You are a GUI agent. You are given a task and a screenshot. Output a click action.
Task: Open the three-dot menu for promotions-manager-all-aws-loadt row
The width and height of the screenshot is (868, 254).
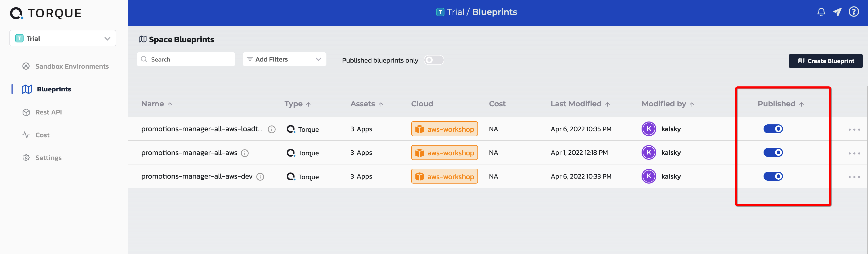click(x=854, y=130)
